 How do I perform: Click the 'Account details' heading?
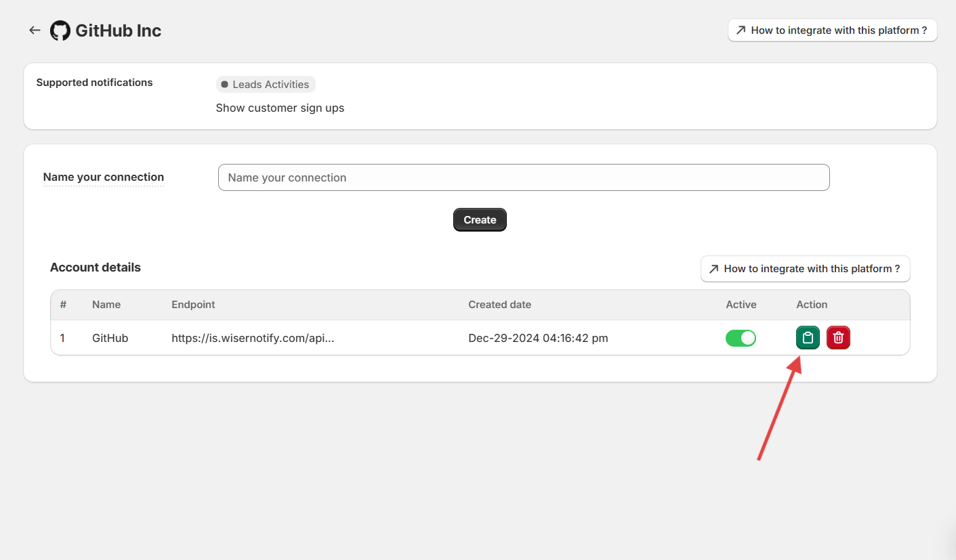tap(96, 267)
